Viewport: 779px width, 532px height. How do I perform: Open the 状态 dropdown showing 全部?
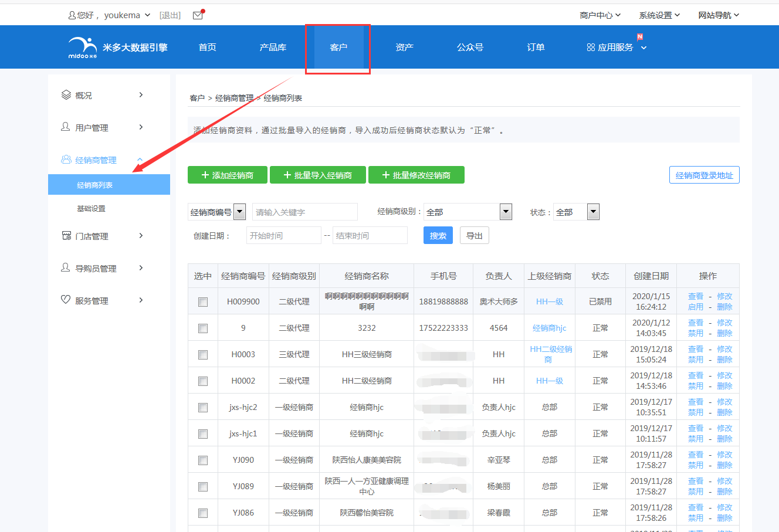tap(576, 212)
